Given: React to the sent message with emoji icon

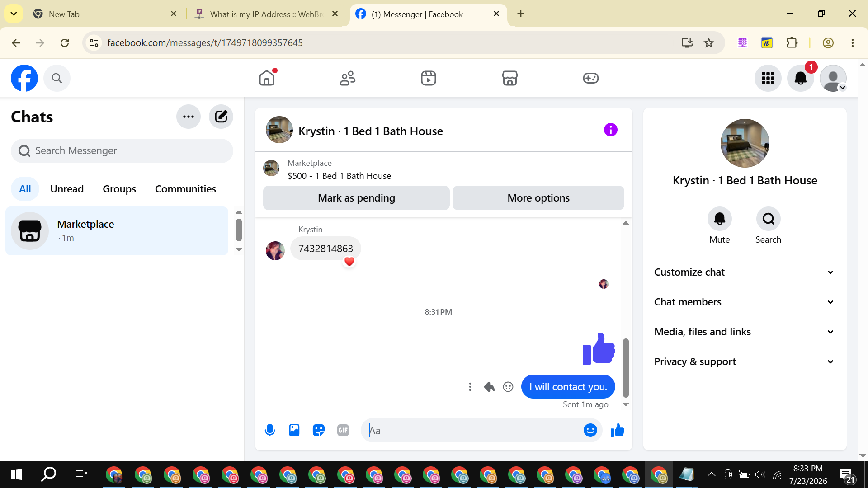Looking at the screenshot, I should 508,387.
